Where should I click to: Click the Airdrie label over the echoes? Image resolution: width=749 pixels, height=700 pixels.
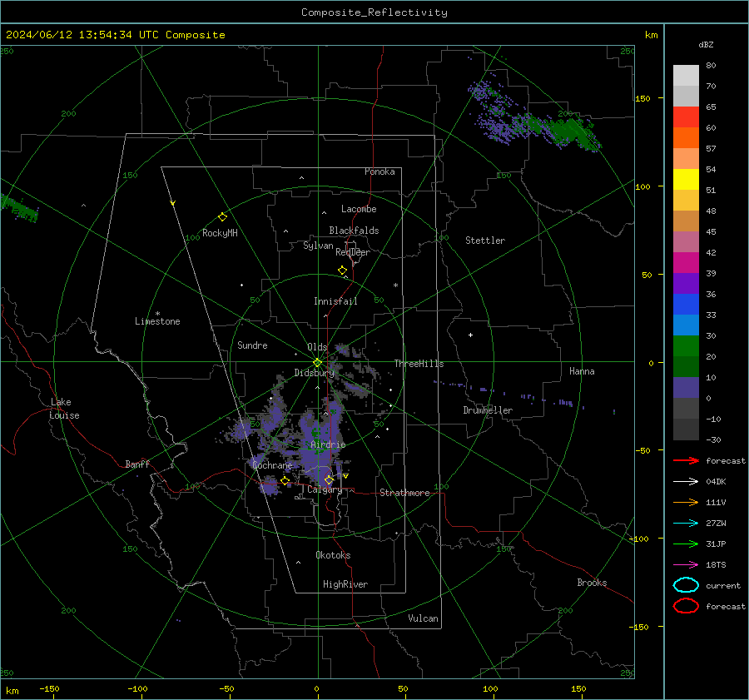328,444
